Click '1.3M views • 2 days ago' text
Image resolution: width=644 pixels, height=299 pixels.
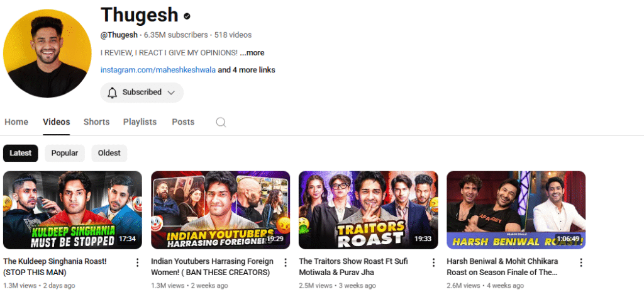click(x=39, y=285)
